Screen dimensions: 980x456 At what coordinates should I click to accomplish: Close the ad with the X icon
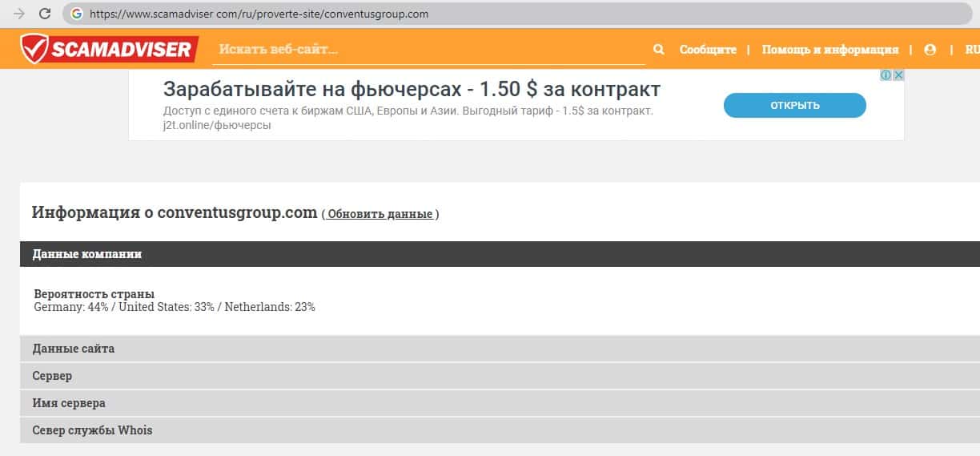click(x=898, y=75)
